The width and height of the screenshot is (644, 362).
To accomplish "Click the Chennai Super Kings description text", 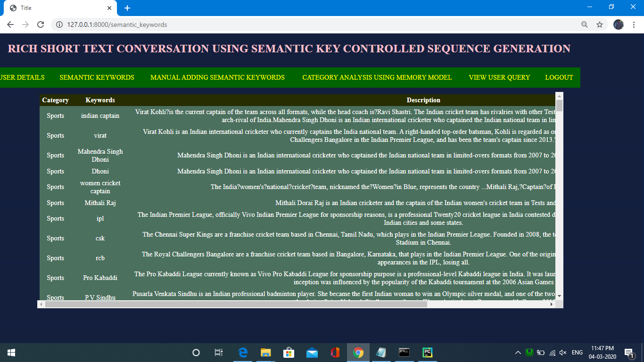I will pos(349,238).
